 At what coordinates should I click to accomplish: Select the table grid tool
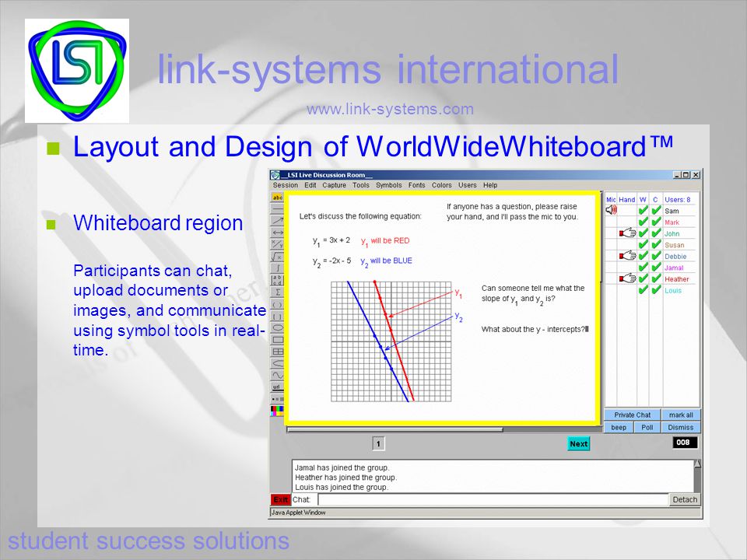point(277,352)
